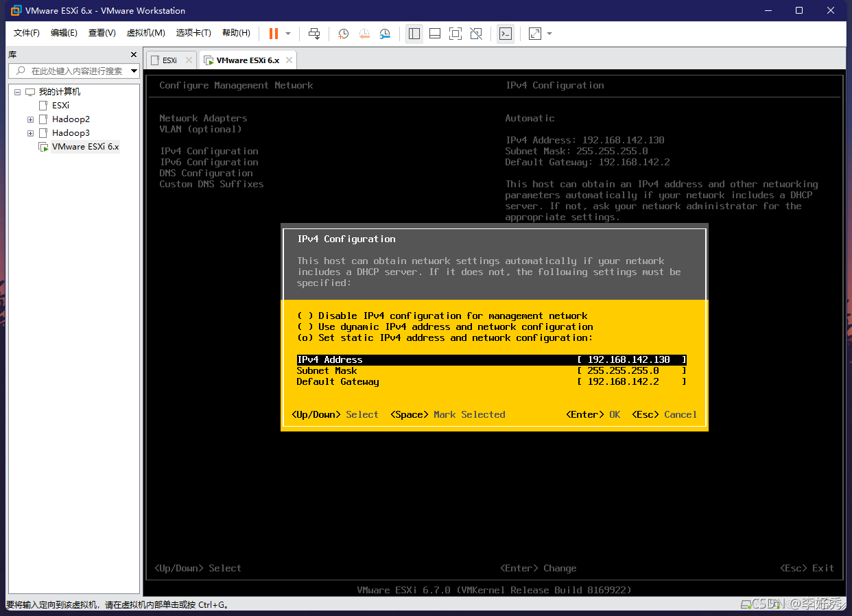Enter full screen mode icon

click(x=455, y=33)
